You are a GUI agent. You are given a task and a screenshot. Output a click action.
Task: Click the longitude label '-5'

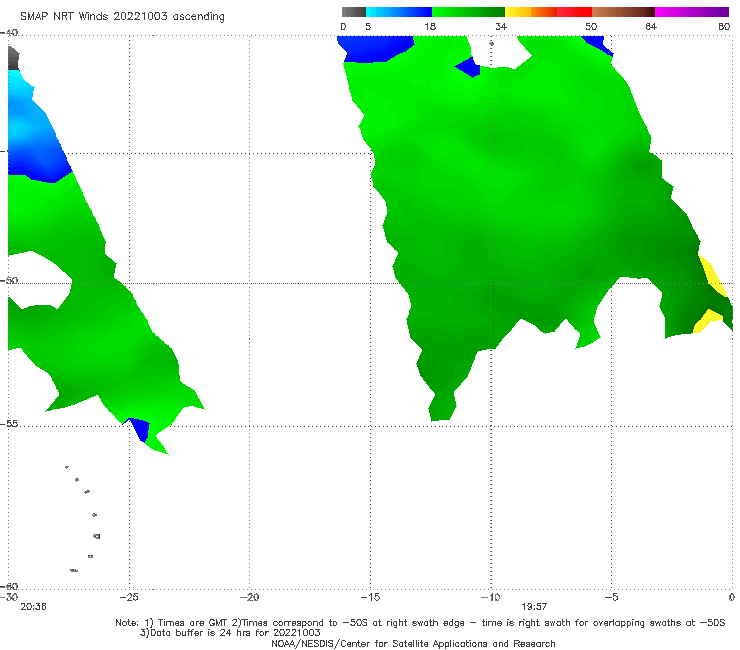point(611,597)
